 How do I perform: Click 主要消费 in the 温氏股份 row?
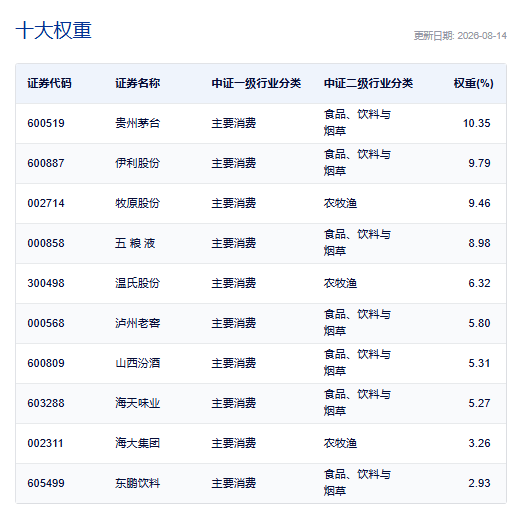click(x=234, y=283)
